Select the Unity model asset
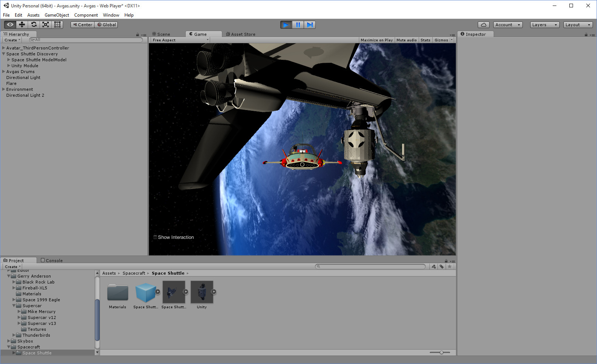This screenshot has height=364, width=597. coord(202,292)
